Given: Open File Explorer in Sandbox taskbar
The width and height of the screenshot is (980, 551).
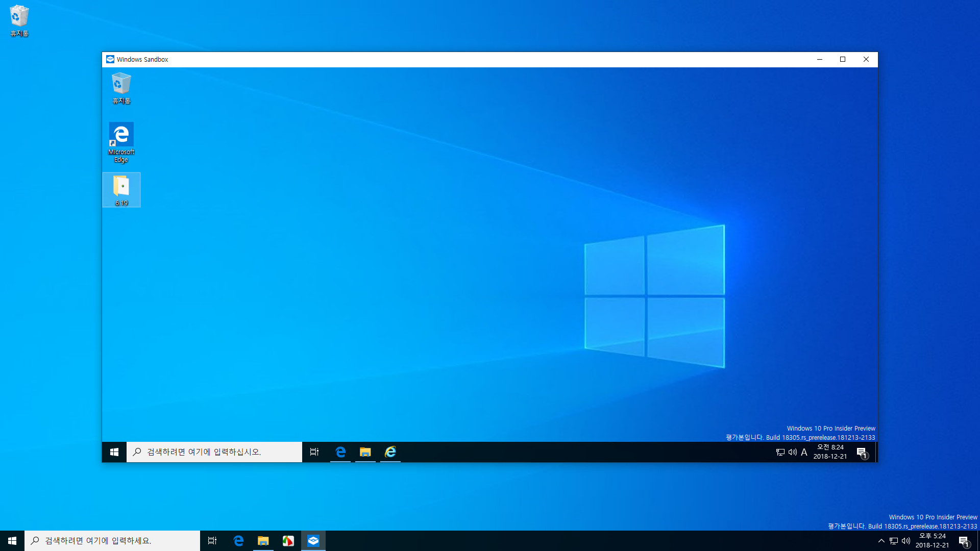Looking at the screenshot, I should tap(365, 452).
